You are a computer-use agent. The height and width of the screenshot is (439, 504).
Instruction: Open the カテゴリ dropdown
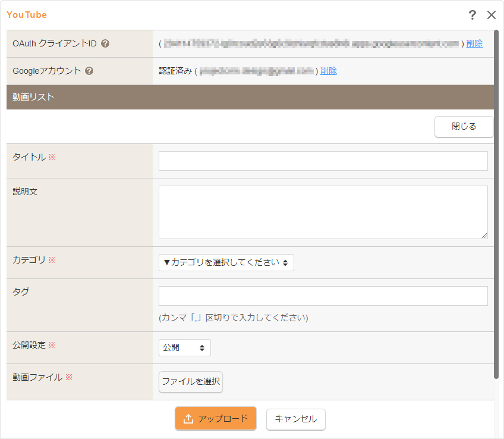pyautogui.click(x=226, y=262)
